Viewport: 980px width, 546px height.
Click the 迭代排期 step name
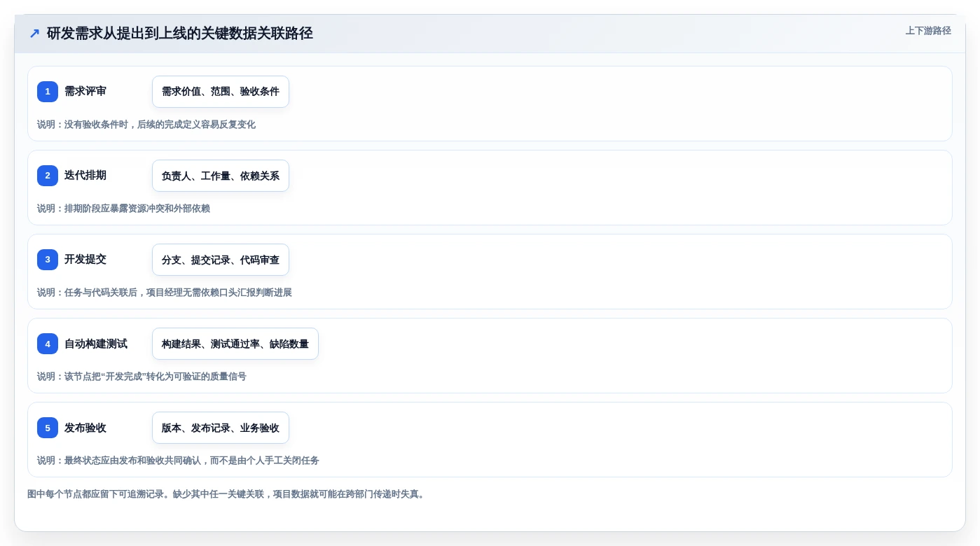pos(85,176)
